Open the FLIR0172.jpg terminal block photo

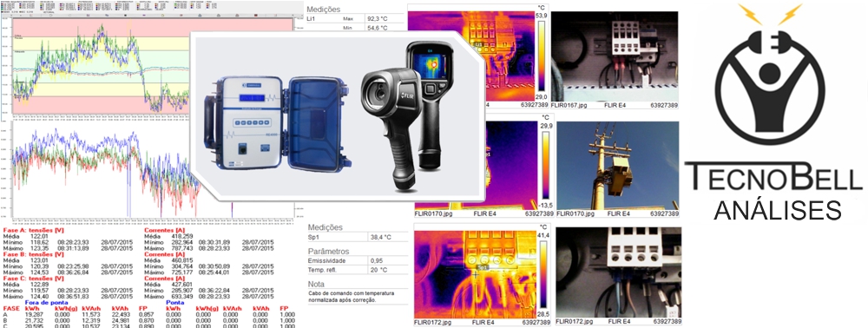[618, 272]
